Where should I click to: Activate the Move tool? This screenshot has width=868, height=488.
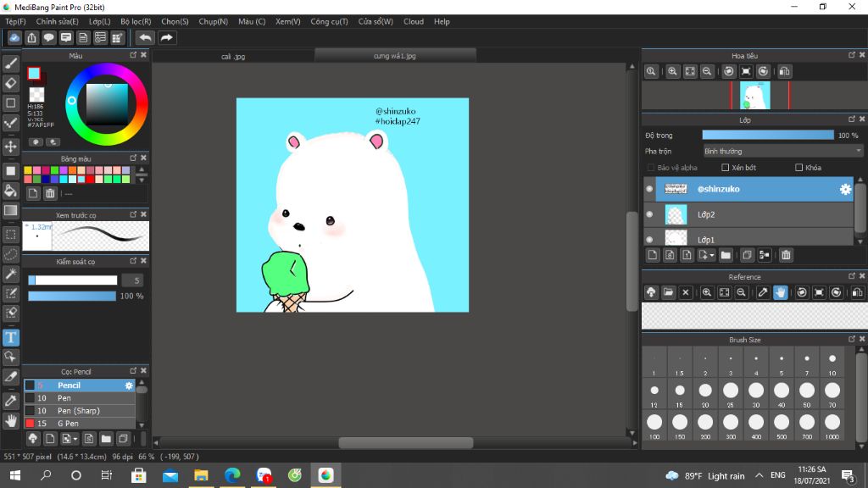pos(11,147)
